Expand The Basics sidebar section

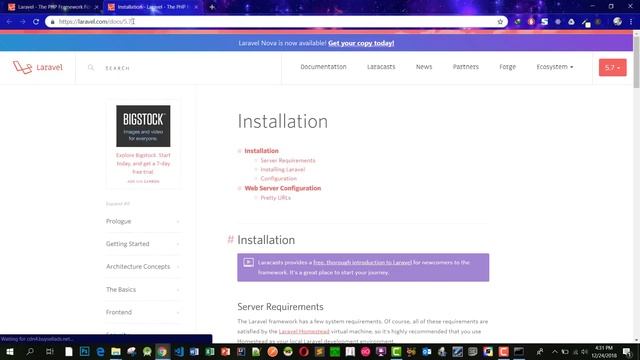143,289
